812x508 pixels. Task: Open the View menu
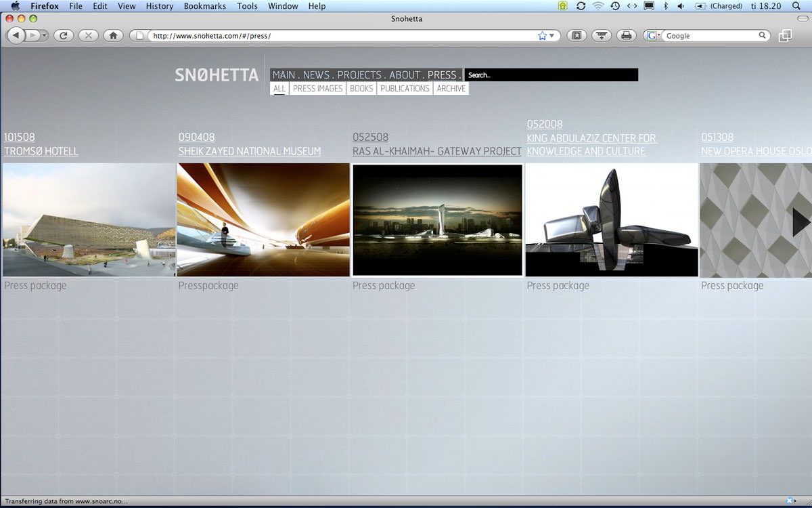coord(127,6)
